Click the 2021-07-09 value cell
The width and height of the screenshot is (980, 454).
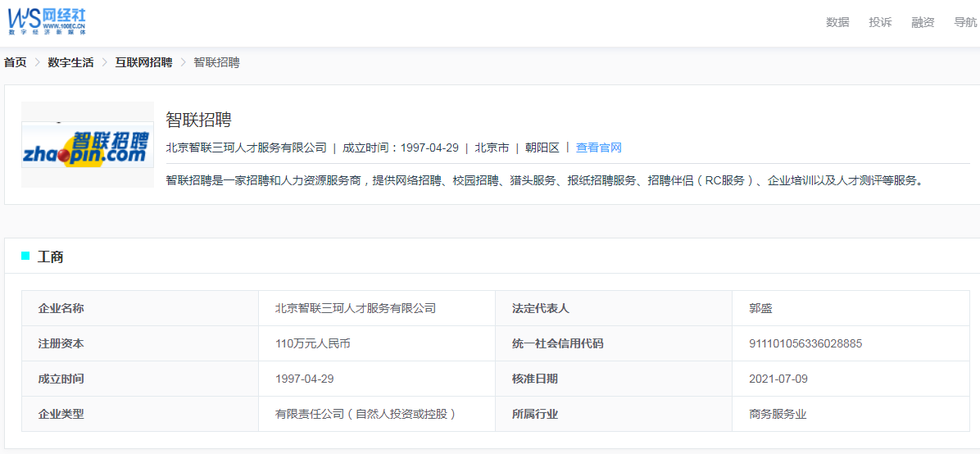[851, 379]
